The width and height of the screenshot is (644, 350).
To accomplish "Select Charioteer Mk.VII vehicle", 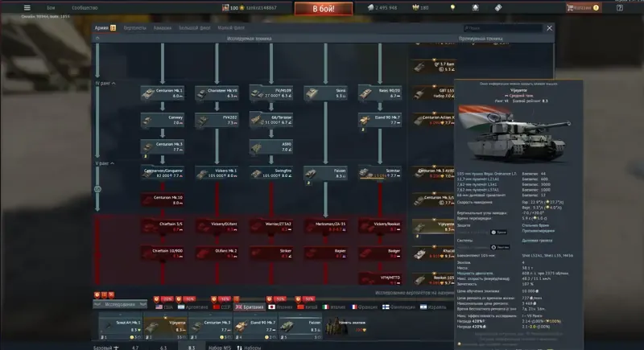I will [217, 93].
